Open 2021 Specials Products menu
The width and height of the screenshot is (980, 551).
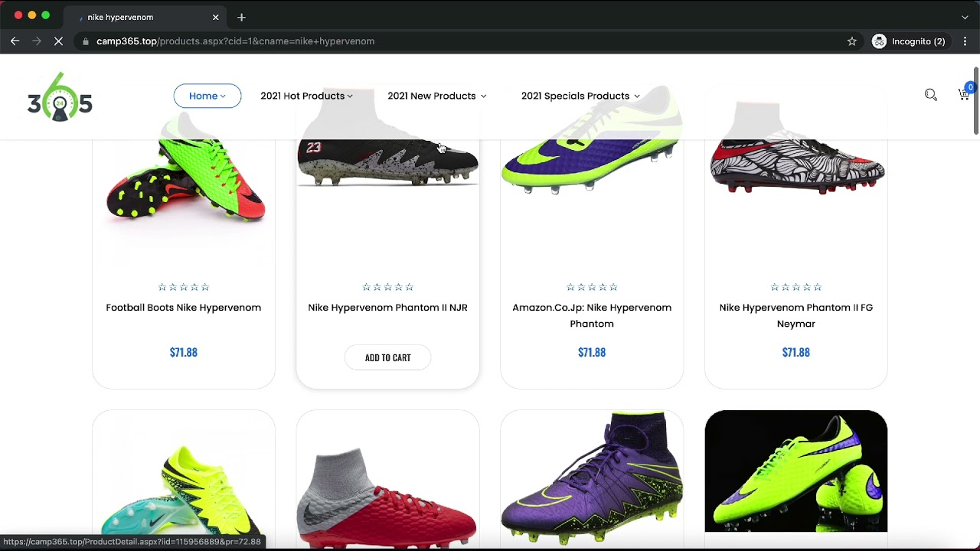pos(580,96)
